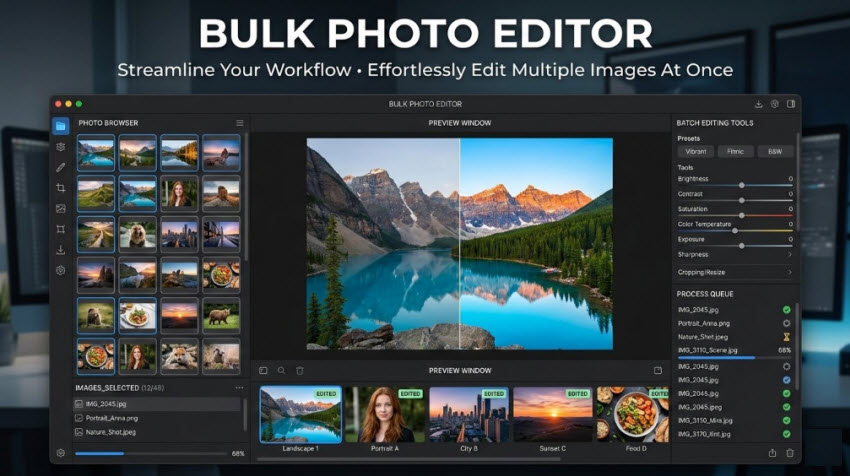This screenshot has width=850, height=476.
Task: Click the EDITED badge on the Sunset C thumbnail
Action: [577, 394]
